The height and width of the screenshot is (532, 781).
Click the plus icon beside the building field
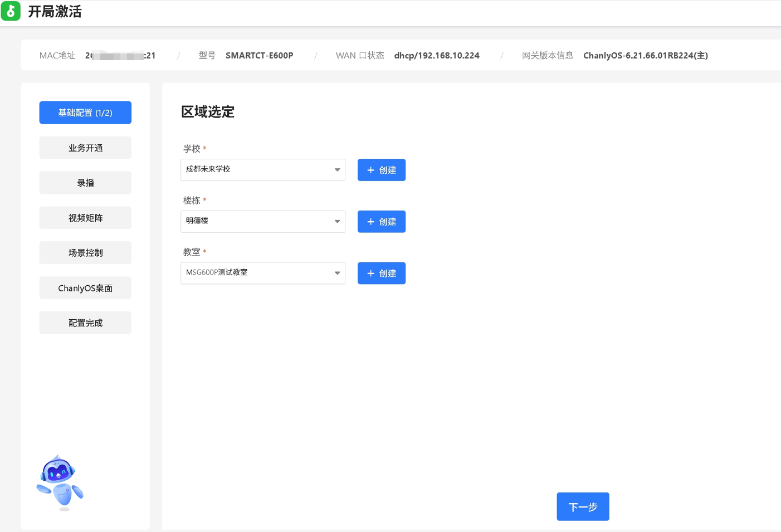[x=370, y=222]
